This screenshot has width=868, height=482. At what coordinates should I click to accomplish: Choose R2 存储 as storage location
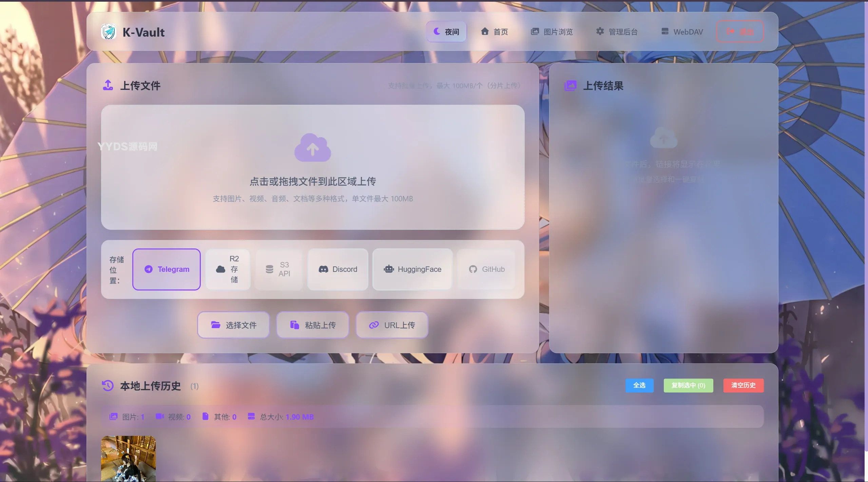pos(228,269)
